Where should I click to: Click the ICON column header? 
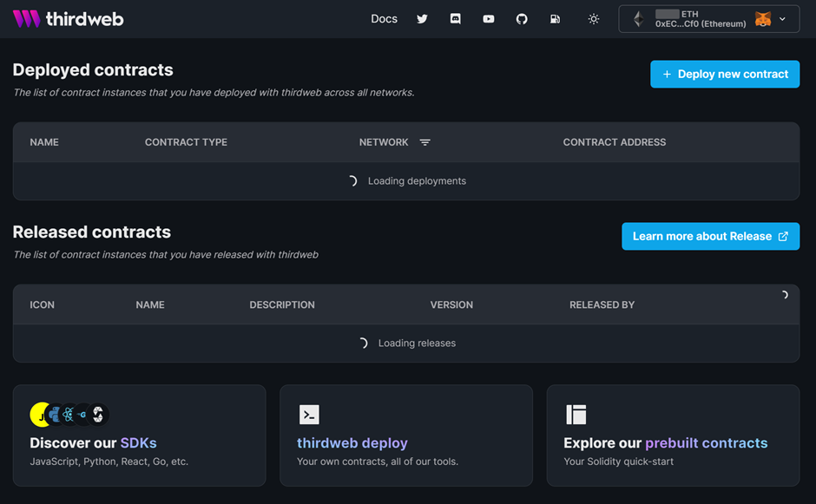coord(43,304)
